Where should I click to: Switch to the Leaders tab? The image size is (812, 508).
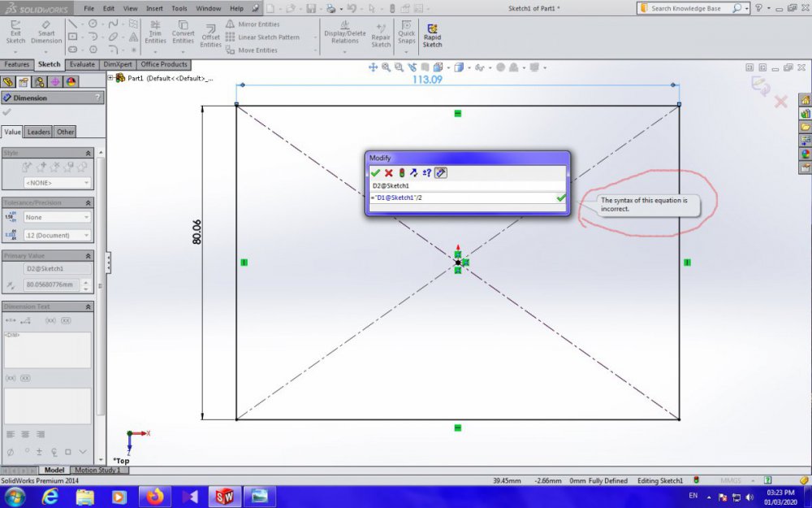coord(38,132)
